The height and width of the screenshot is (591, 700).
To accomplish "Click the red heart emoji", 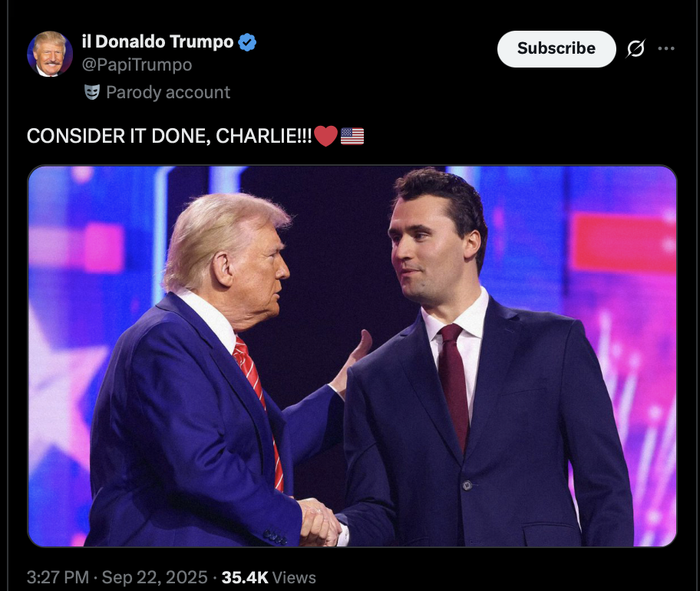I will pos(325,137).
